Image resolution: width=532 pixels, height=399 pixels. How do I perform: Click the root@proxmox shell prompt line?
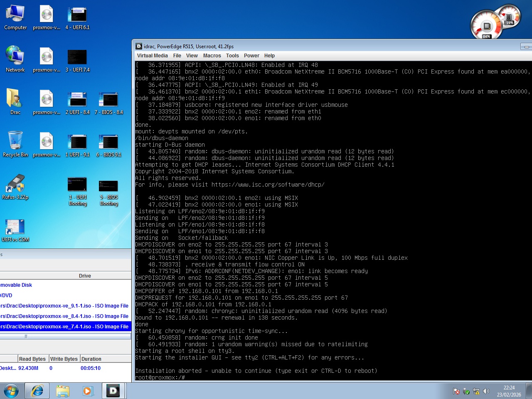point(160,377)
